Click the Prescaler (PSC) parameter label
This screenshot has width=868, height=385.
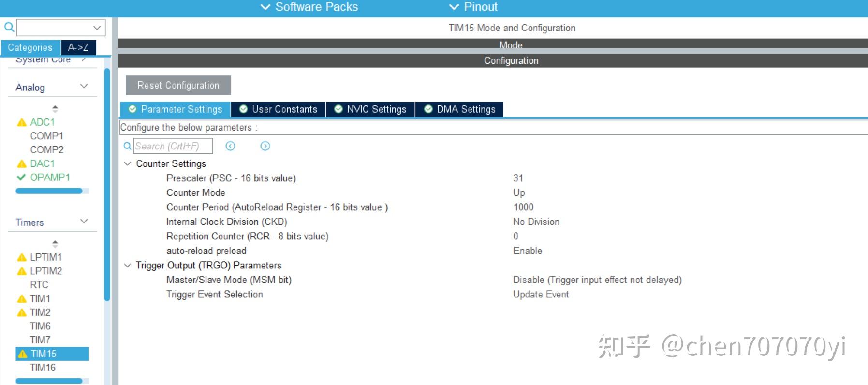231,178
